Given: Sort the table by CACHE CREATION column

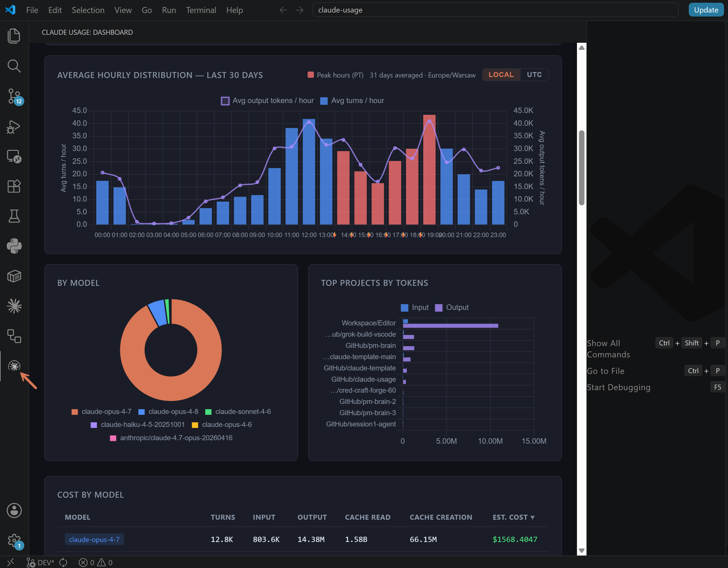Looking at the screenshot, I should (x=441, y=517).
